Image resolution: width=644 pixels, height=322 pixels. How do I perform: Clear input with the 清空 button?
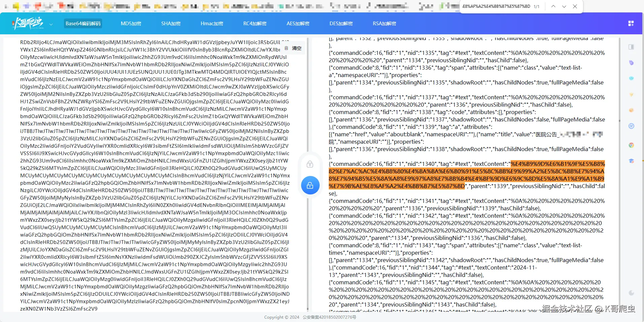coord(293,48)
